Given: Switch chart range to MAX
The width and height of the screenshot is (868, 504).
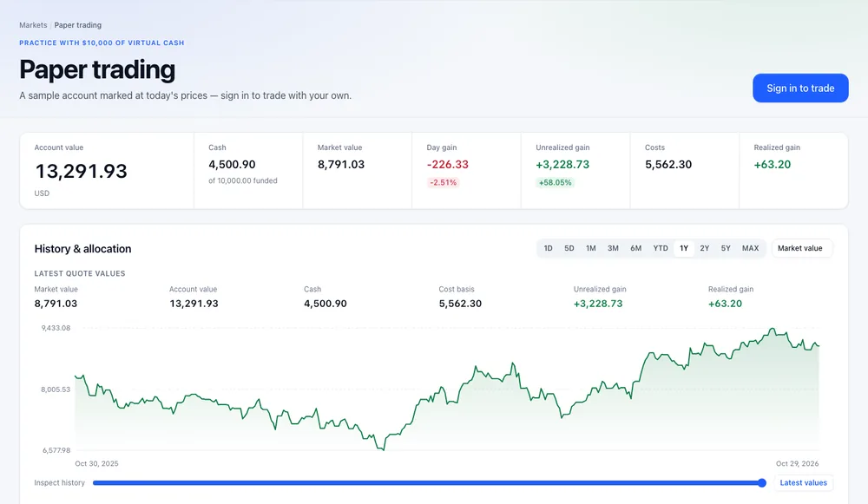Looking at the screenshot, I should pyautogui.click(x=750, y=248).
